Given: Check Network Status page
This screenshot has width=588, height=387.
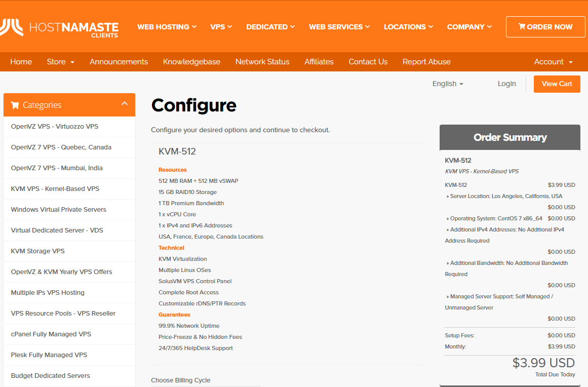Looking at the screenshot, I should point(262,62).
